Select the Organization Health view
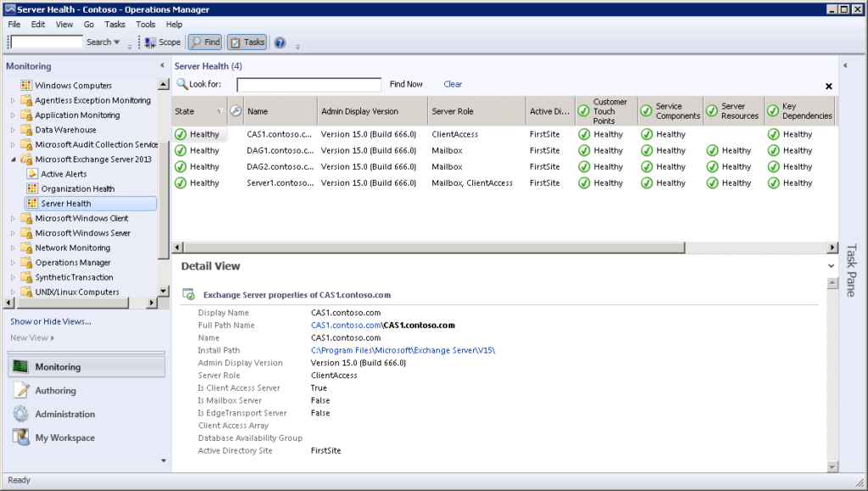Image resolution: width=868 pixels, height=491 pixels. coord(77,189)
